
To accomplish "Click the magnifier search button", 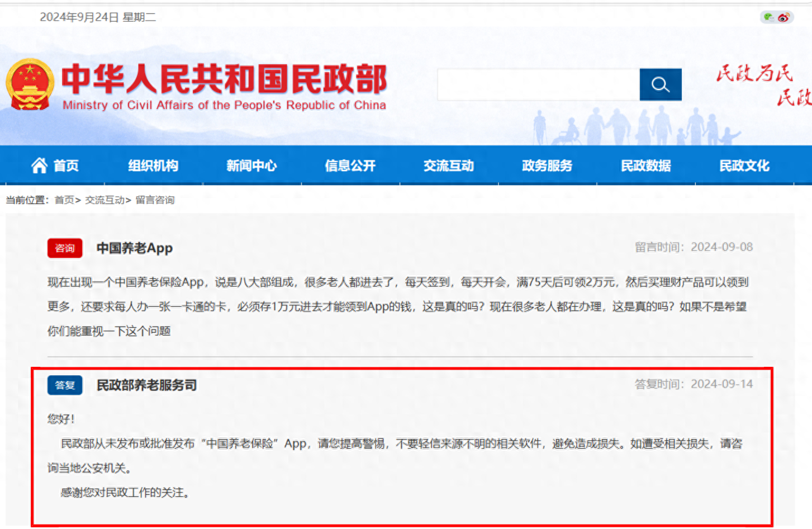I will 660,84.
